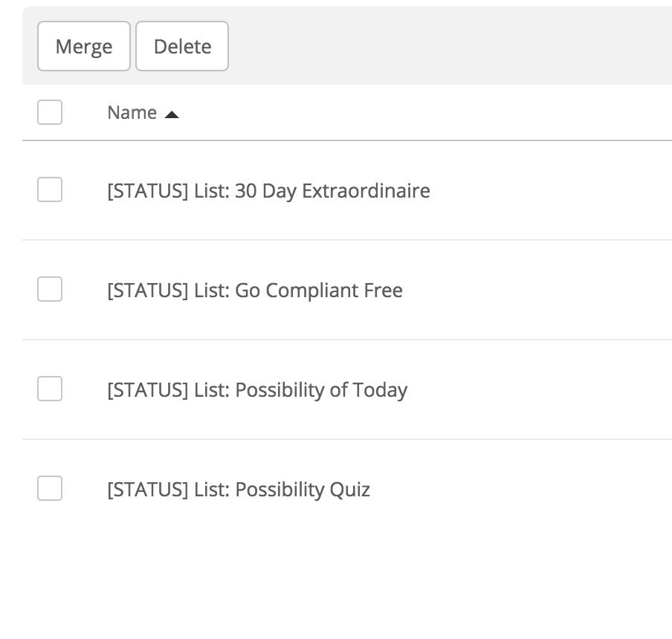The height and width of the screenshot is (639, 672).
Task: Check the box for Go Compliant Free
Action: (50, 289)
